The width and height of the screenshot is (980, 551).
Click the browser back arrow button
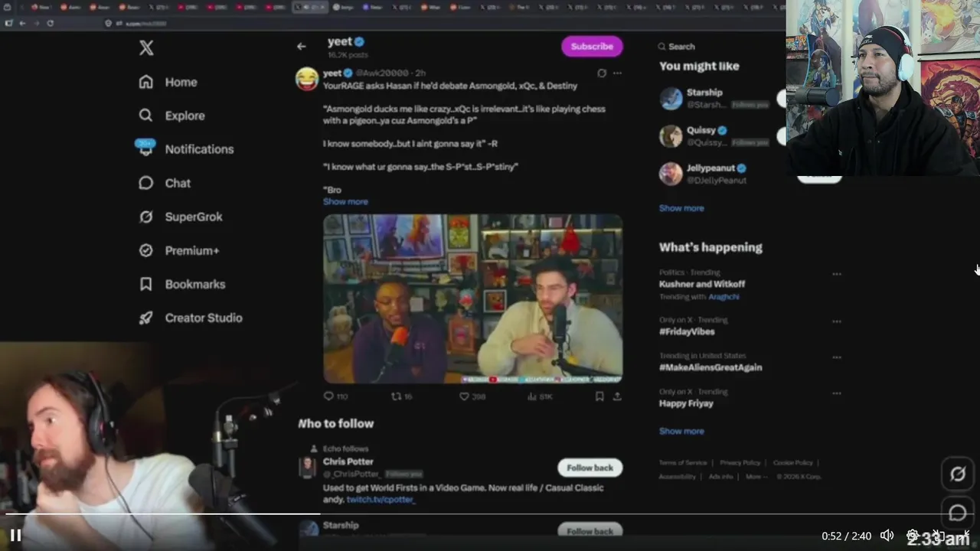(x=22, y=23)
